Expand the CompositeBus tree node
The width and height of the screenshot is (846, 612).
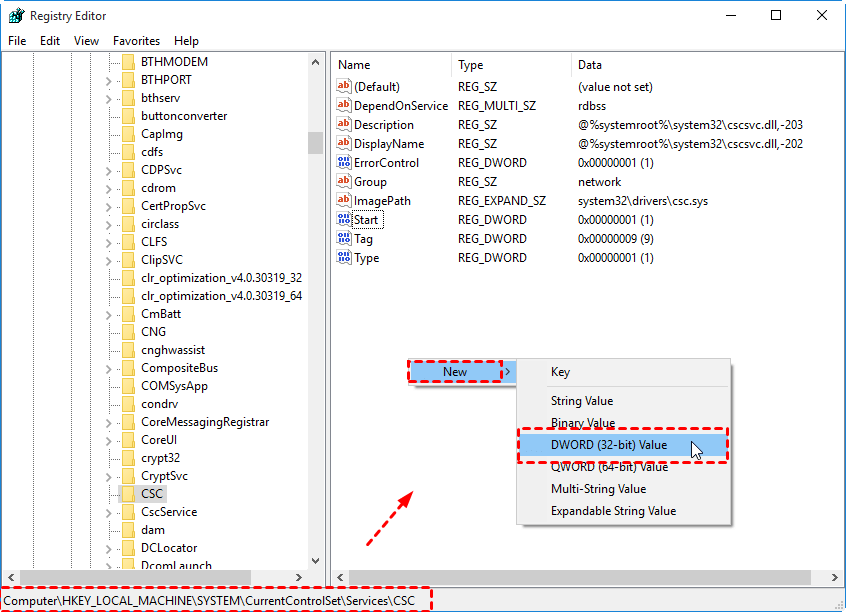point(108,369)
